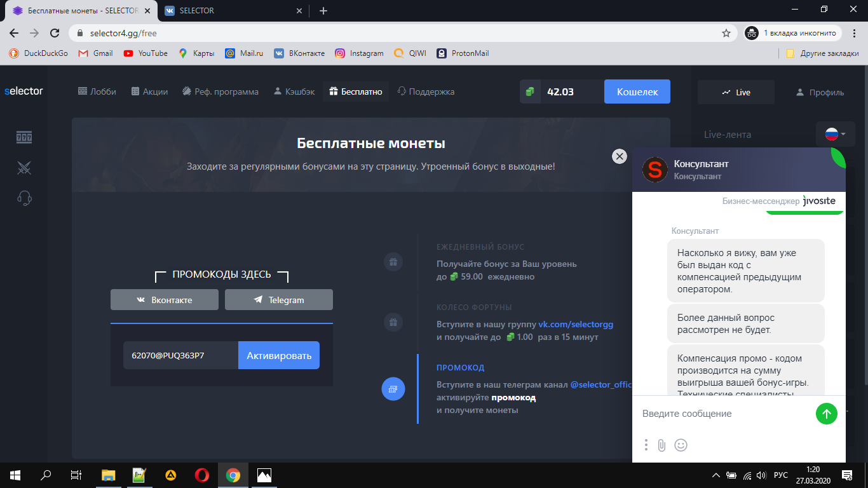
Task: Open the emoji picker in chat
Action: coord(681,445)
